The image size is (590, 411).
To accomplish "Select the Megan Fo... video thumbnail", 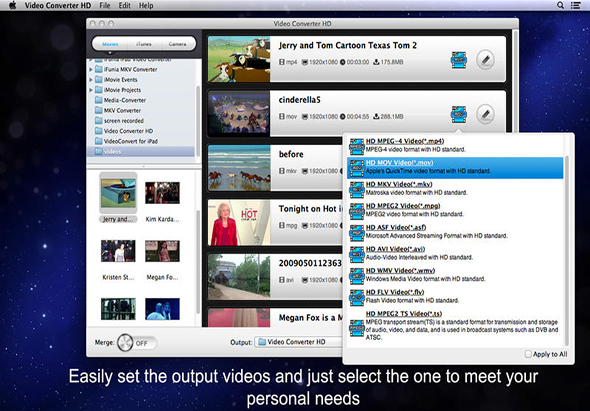I will click(x=162, y=251).
